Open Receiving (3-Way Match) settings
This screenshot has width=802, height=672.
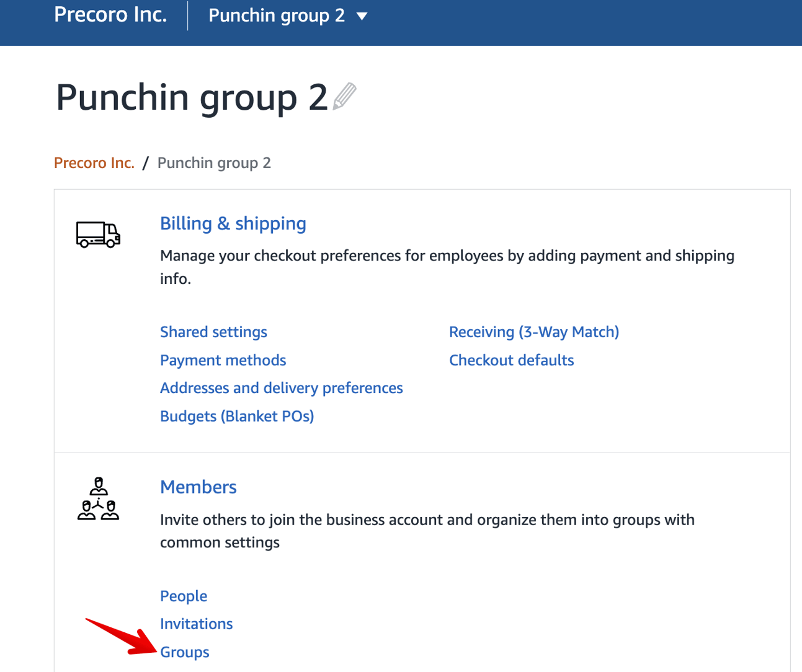(534, 332)
